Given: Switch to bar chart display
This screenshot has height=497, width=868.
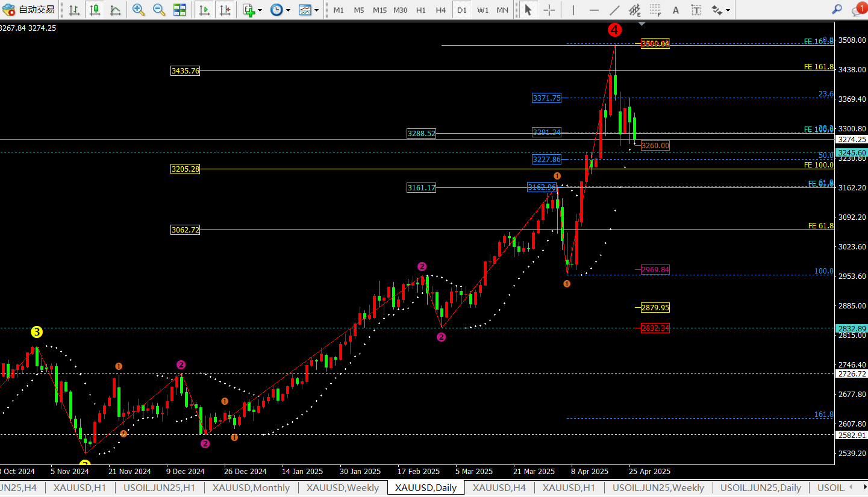Looking at the screenshot, I should tap(74, 10).
